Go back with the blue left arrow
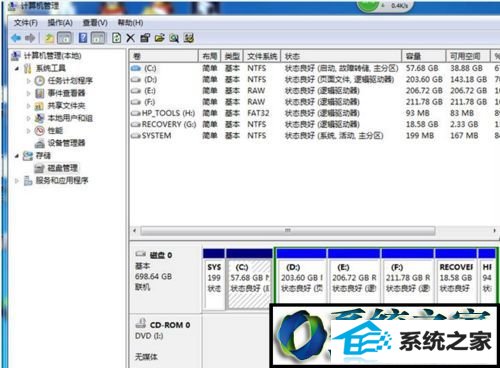Screen dimensions: 500x368 [16, 38]
